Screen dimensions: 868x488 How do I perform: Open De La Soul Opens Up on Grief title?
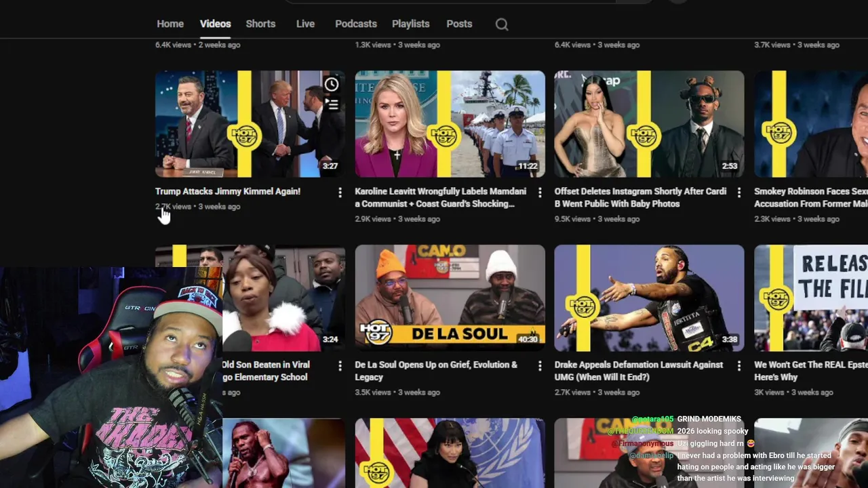[436, 371]
